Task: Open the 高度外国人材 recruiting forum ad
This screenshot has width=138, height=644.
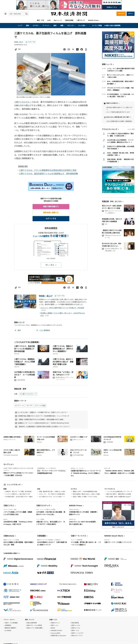Action: [x=118, y=45]
